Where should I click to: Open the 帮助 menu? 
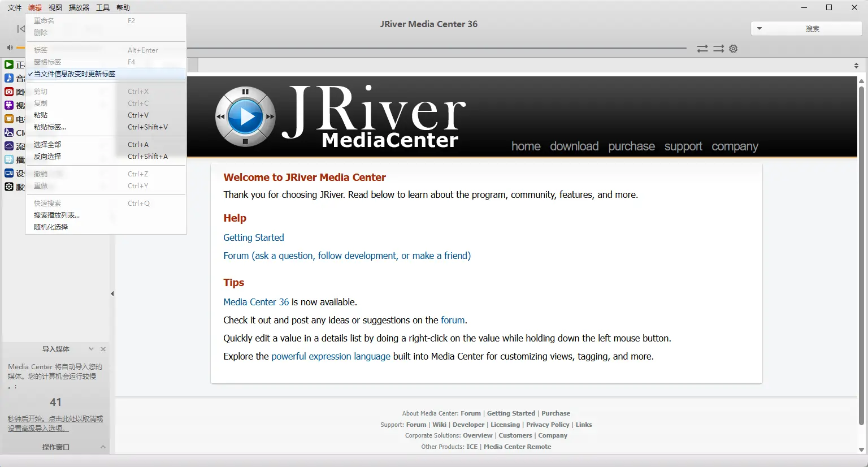coord(123,7)
